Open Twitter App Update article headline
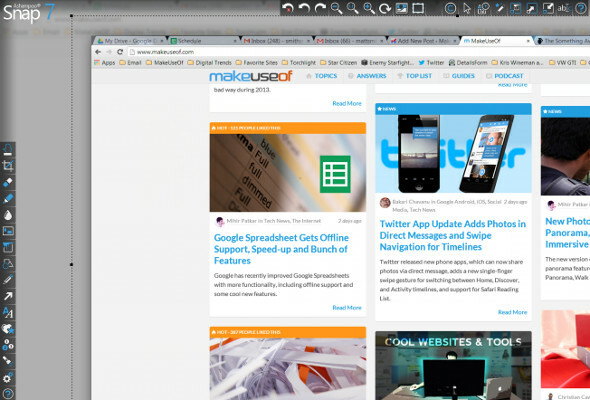 453,235
